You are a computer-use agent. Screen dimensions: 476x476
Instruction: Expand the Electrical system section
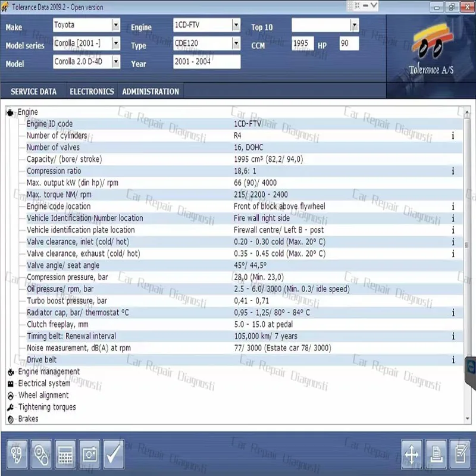(11, 384)
